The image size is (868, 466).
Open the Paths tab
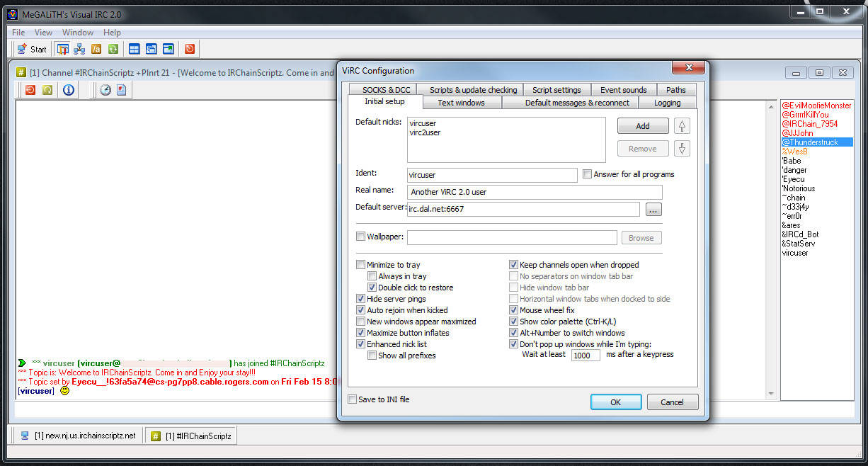point(676,90)
